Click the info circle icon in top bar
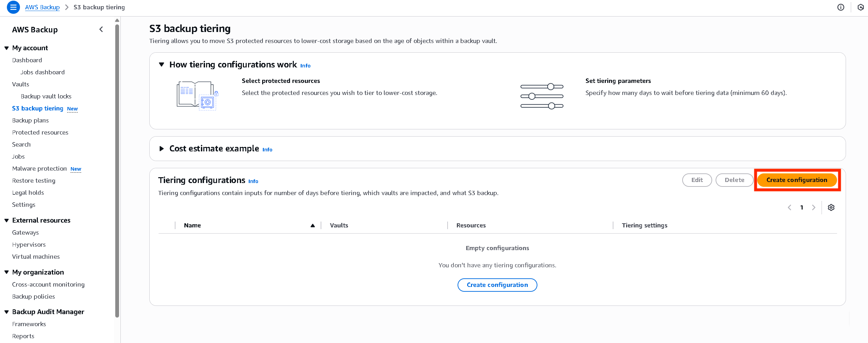Viewport: 868px width, 343px height. (840, 7)
